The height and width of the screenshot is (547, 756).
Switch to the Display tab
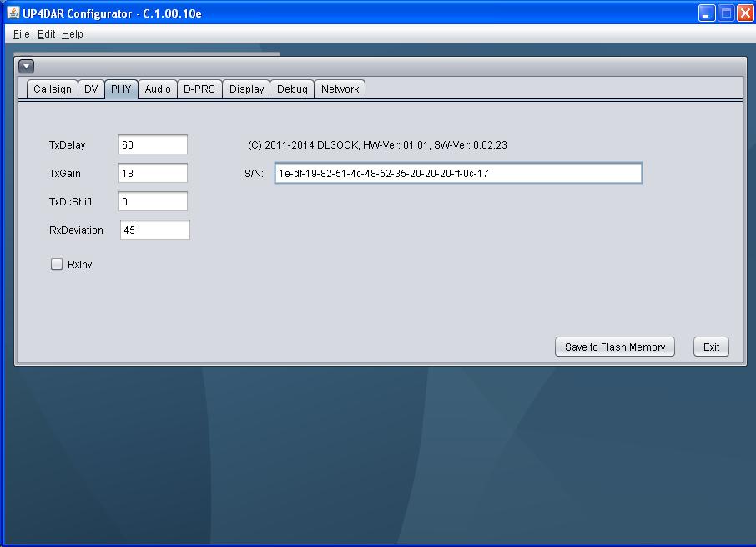[246, 89]
